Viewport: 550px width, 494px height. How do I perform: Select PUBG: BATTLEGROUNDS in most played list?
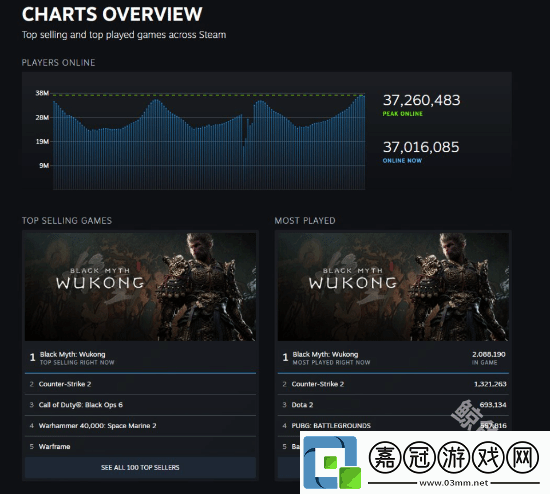tap(393, 426)
